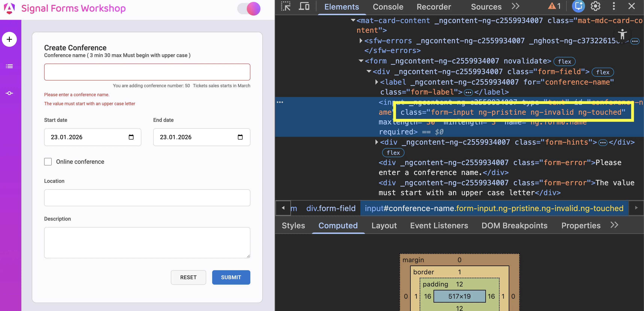The height and width of the screenshot is (311, 644).
Task: Select the list icon in purple sidebar
Action: click(9, 66)
